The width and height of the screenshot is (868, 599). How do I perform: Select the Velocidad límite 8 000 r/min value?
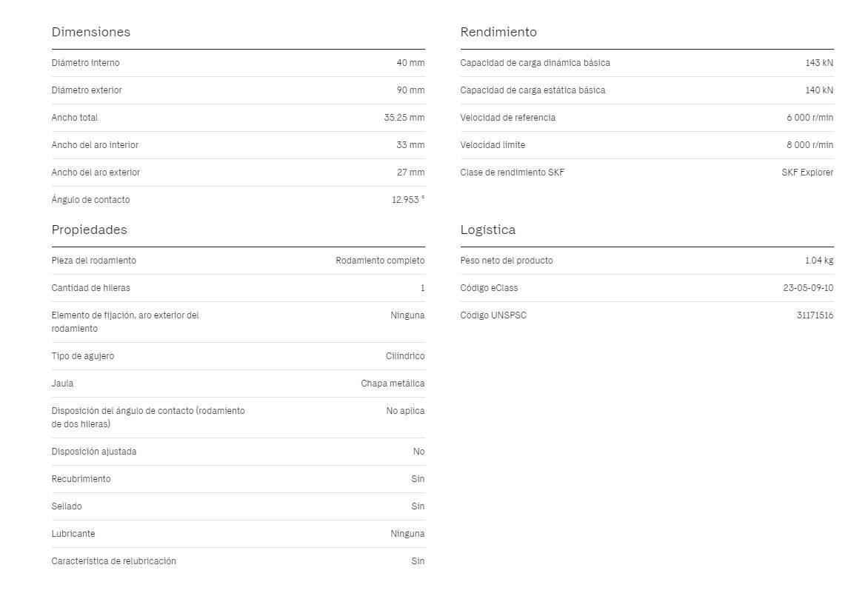809,145
